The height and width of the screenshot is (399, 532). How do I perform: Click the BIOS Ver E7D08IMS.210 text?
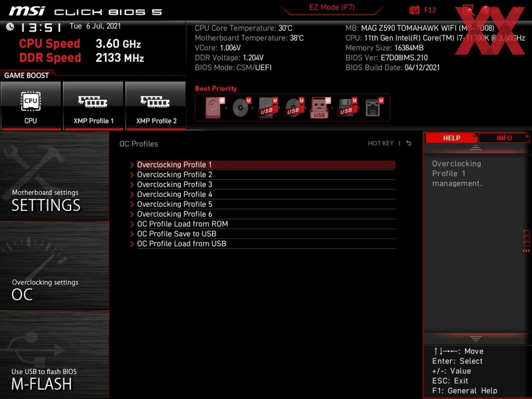coord(386,58)
